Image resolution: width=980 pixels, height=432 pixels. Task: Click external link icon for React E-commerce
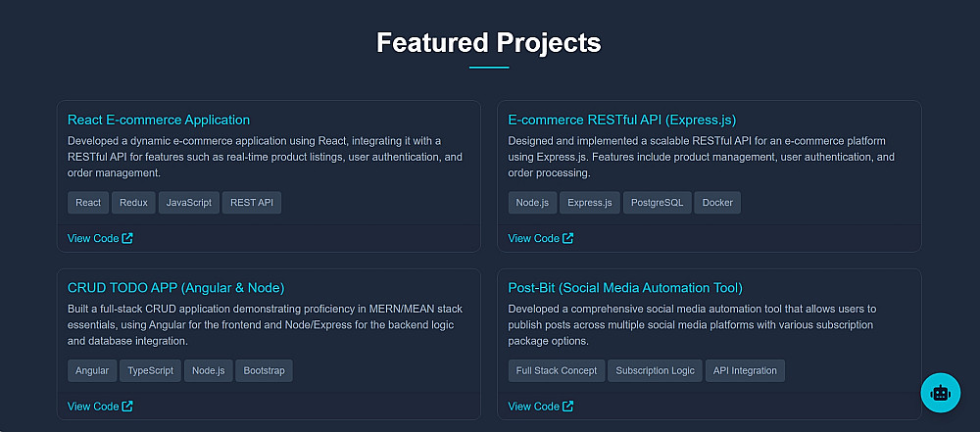tap(127, 238)
